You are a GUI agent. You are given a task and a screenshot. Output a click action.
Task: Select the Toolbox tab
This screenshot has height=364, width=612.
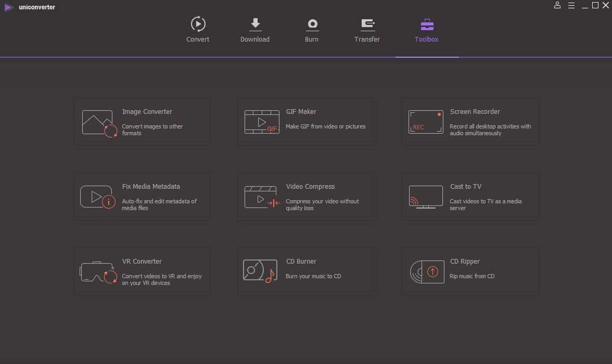tap(427, 30)
